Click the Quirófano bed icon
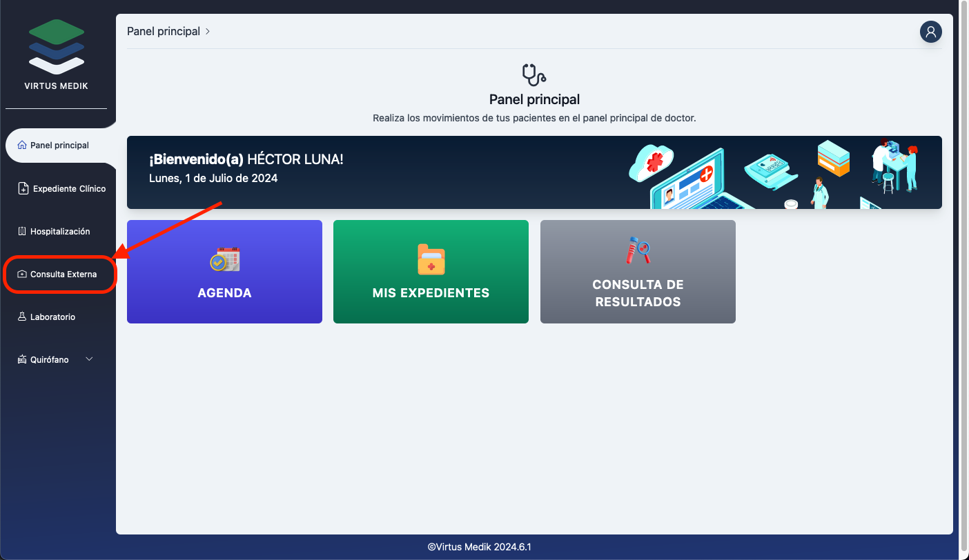 coord(22,360)
